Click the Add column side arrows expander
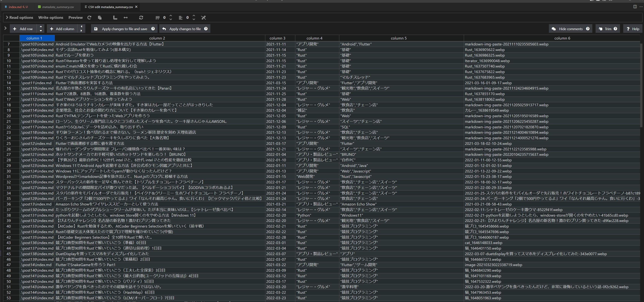 (x=81, y=28)
